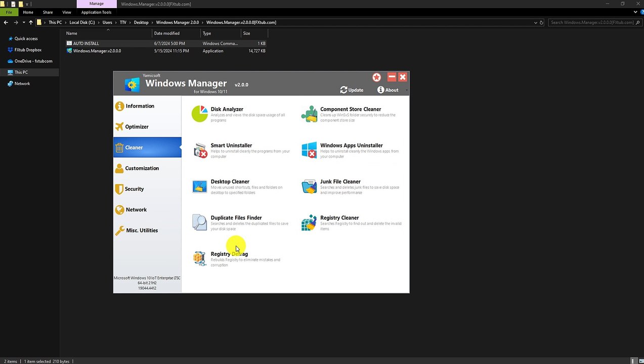Click the Update refresh arrows icon

click(344, 90)
